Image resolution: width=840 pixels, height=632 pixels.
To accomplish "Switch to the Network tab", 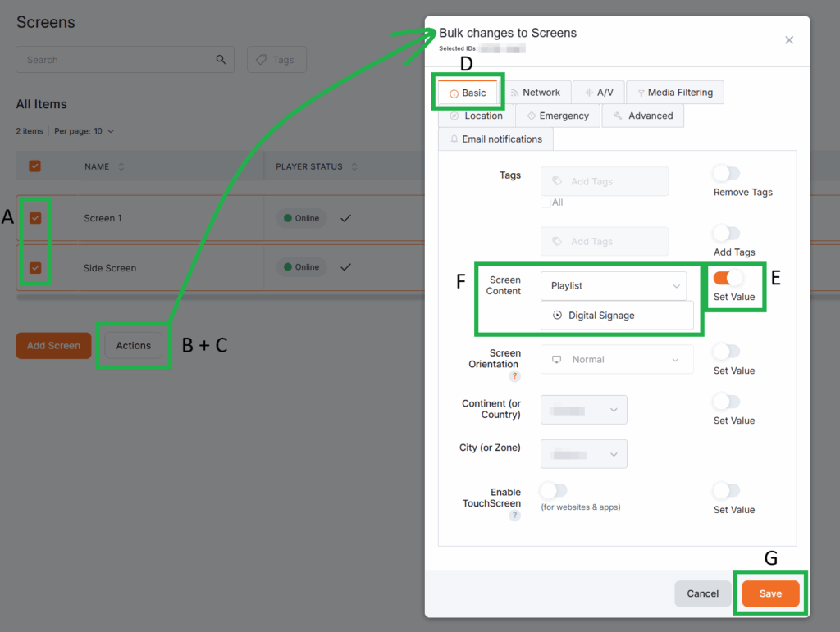I will point(534,93).
